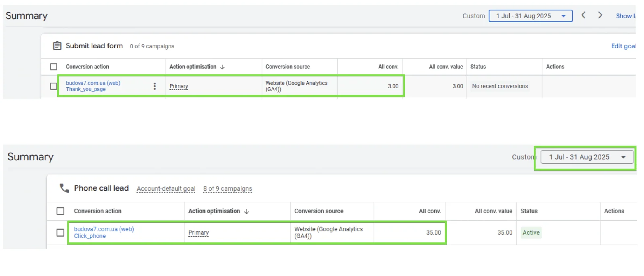644x276 pixels.
Task: Click All conv. header in Submit lead form table
Action: (388, 67)
